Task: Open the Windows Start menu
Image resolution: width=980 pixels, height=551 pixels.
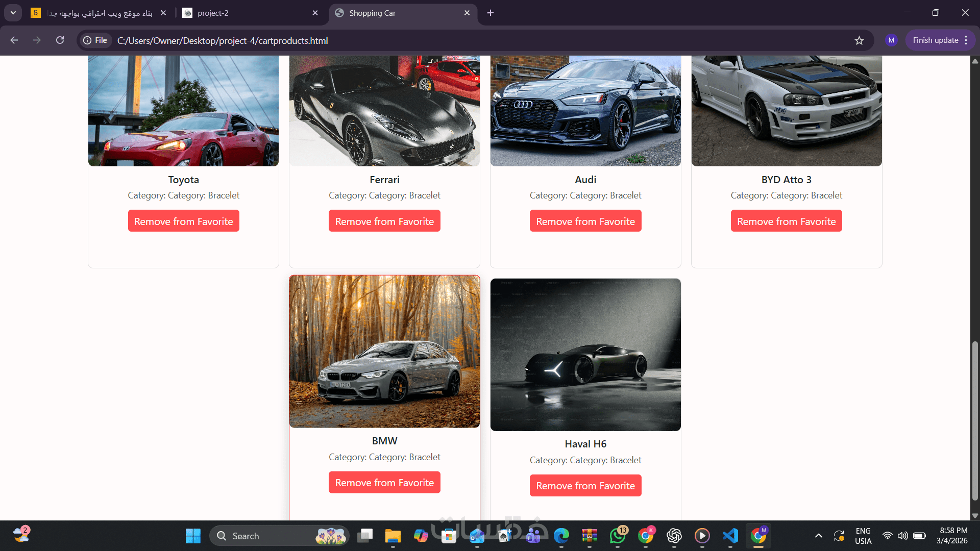Action: tap(193, 536)
